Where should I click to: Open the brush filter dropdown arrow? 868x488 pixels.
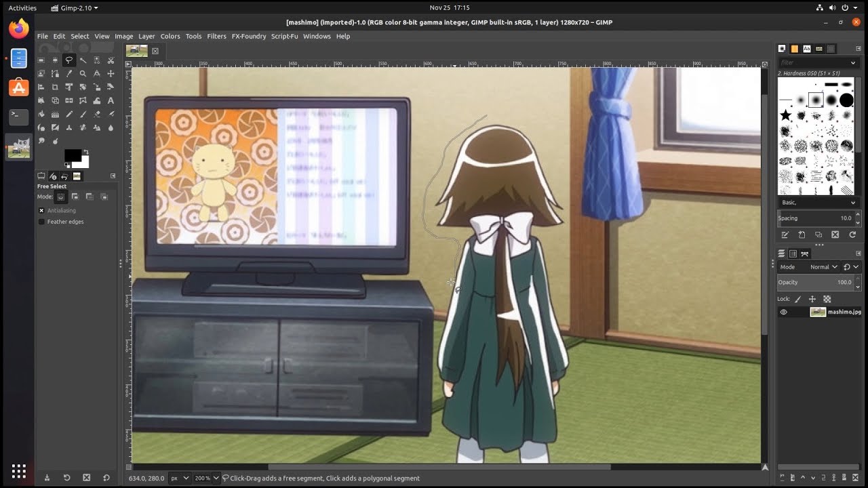coord(853,62)
